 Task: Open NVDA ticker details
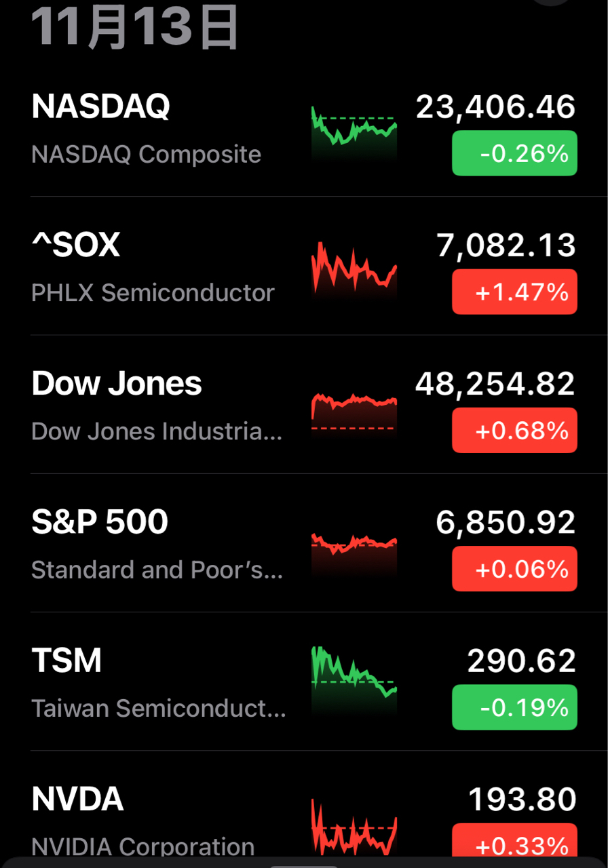[x=77, y=800]
